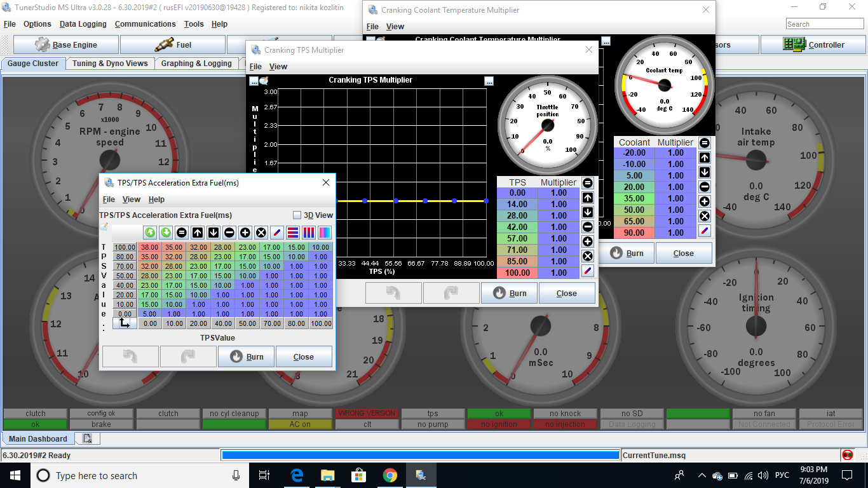Screen dimensions: 868x488
Task: Click green down-arrow icon in TPS/TPS Acceleration toolbar
Action: click(x=166, y=233)
